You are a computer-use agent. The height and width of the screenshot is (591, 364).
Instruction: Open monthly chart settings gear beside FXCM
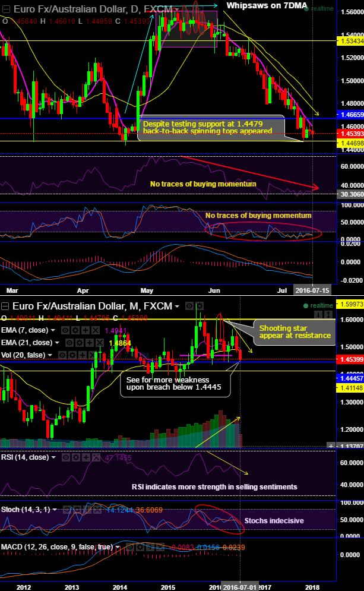pos(200,306)
